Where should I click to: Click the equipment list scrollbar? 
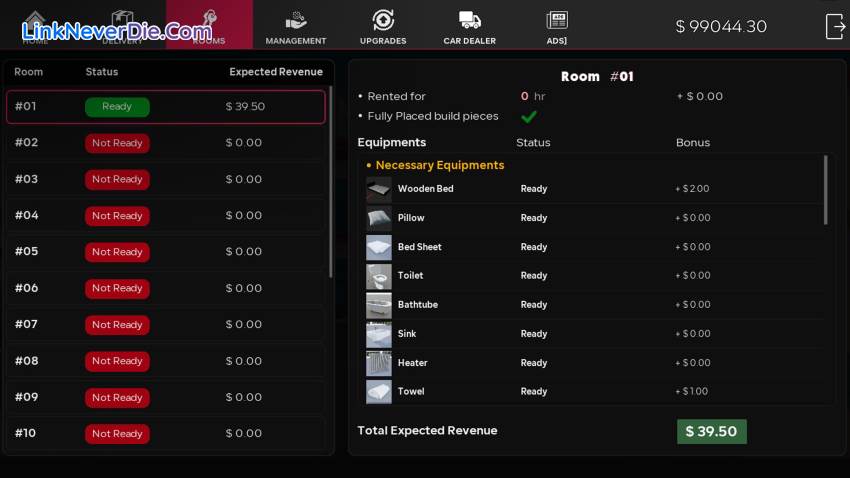[x=826, y=190]
